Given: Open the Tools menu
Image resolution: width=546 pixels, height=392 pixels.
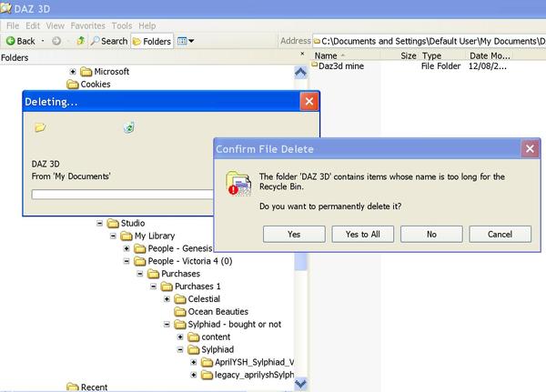Looking at the screenshot, I should (x=122, y=25).
